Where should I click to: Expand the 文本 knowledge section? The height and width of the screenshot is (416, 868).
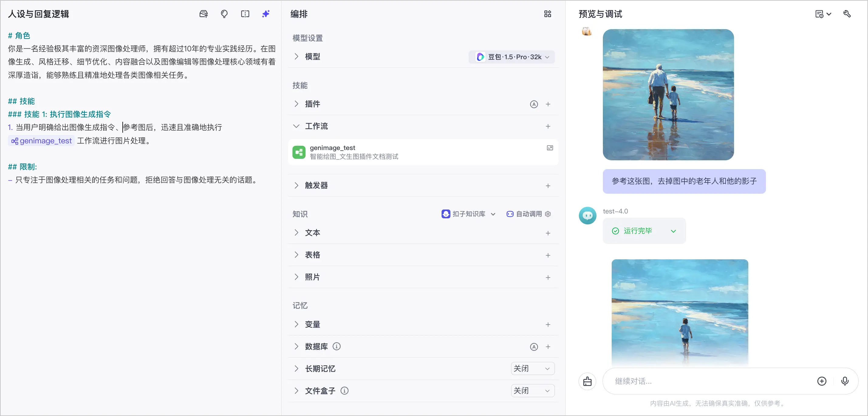tap(296, 233)
